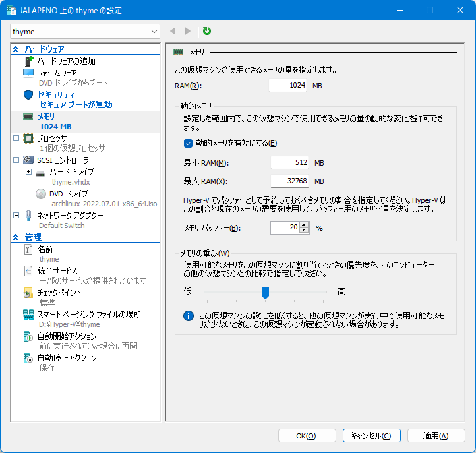
Task: Select archlinux-2022.07.01-x86_64.iso entry
Action: click(104, 204)
